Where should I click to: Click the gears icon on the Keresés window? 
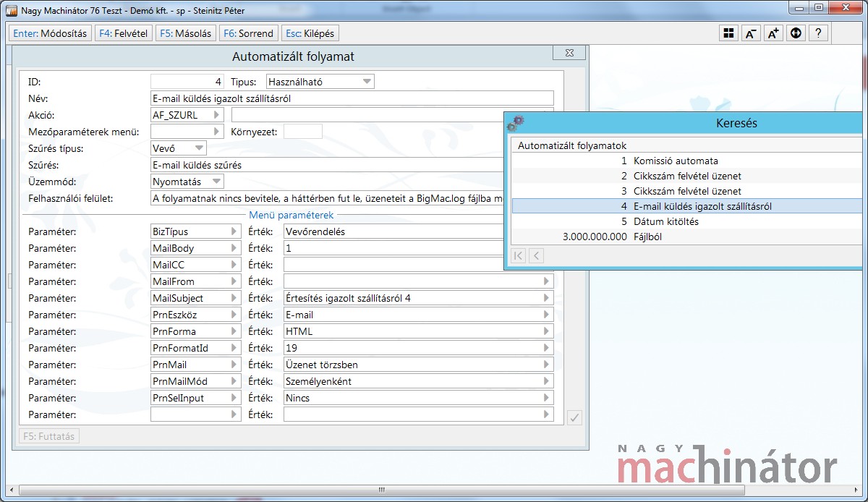pyautogui.click(x=516, y=123)
